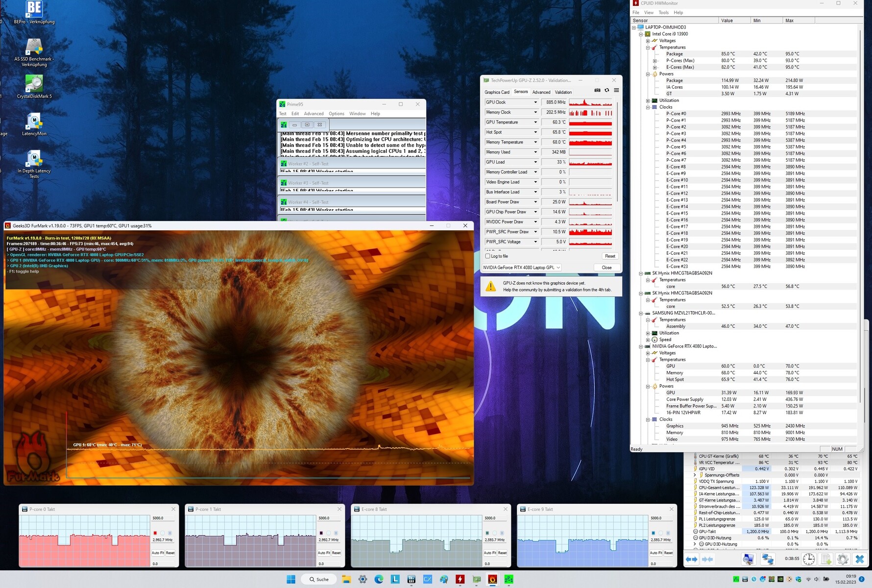Open File Explorer from the taskbar
872x588 pixels.
(346, 579)
